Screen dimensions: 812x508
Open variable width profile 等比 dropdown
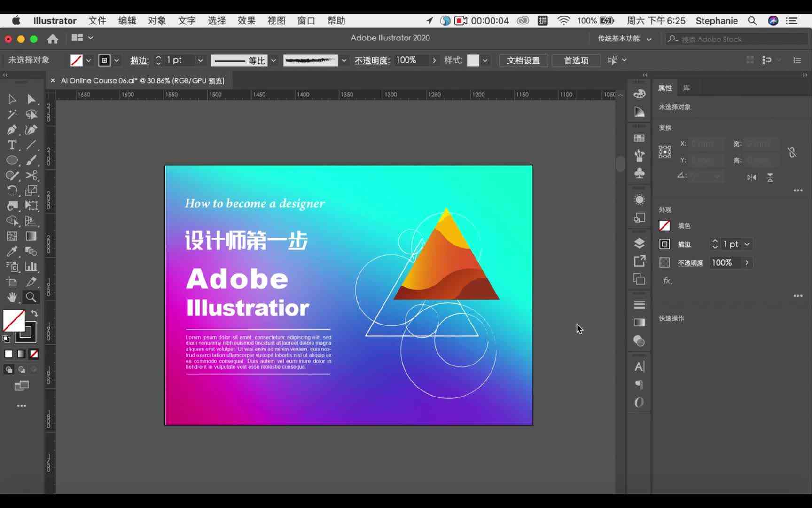point(273,60)
